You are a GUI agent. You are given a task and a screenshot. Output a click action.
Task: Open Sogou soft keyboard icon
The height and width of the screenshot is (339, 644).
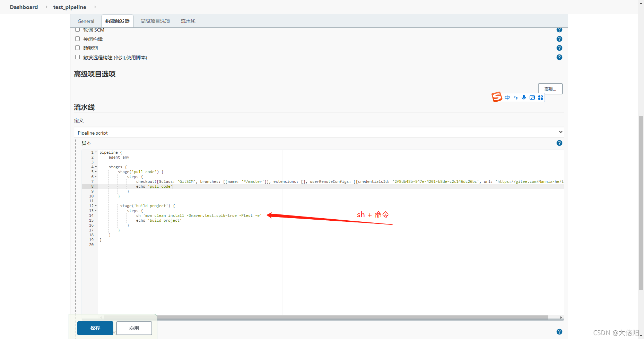pyautogui.click(x=532, y=98)
